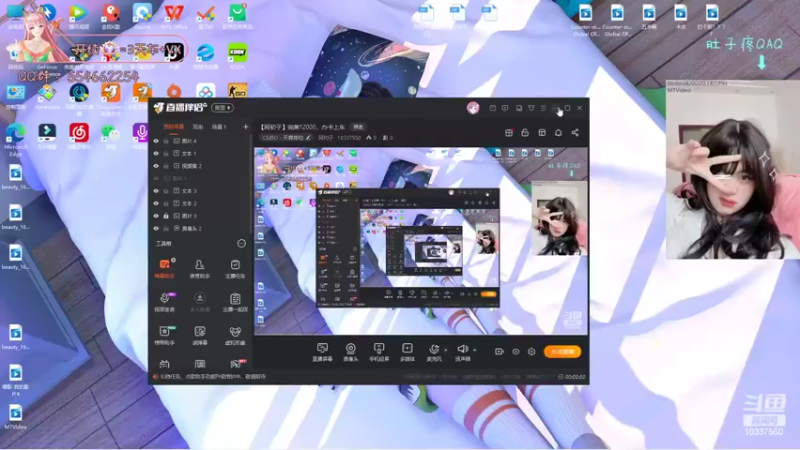Toggle visibility eye of 文本 3 layer
This screenshot has width=800, height=450.
point(156,191)
